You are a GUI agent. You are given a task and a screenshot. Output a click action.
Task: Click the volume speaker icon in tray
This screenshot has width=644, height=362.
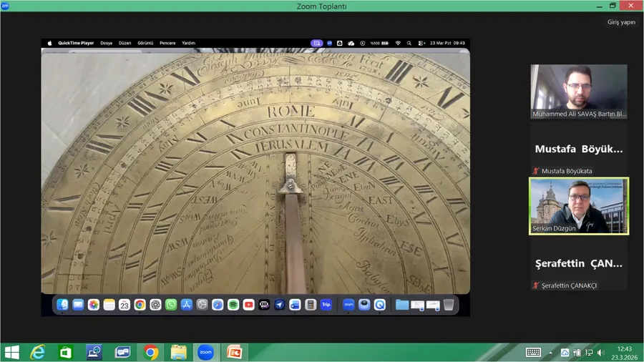[x=600, y=352]
